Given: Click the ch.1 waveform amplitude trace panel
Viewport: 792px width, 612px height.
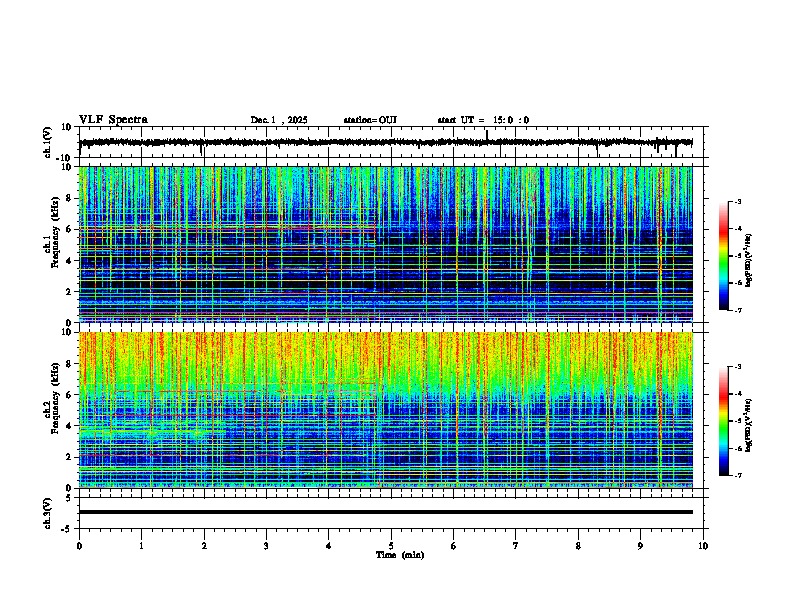Looking at the screenshot, I should [393, 142].
